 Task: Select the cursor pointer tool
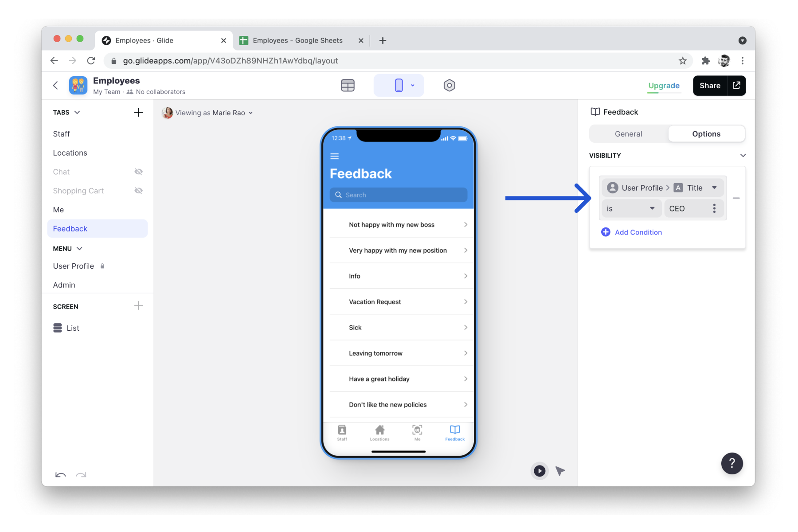point(560,471)
